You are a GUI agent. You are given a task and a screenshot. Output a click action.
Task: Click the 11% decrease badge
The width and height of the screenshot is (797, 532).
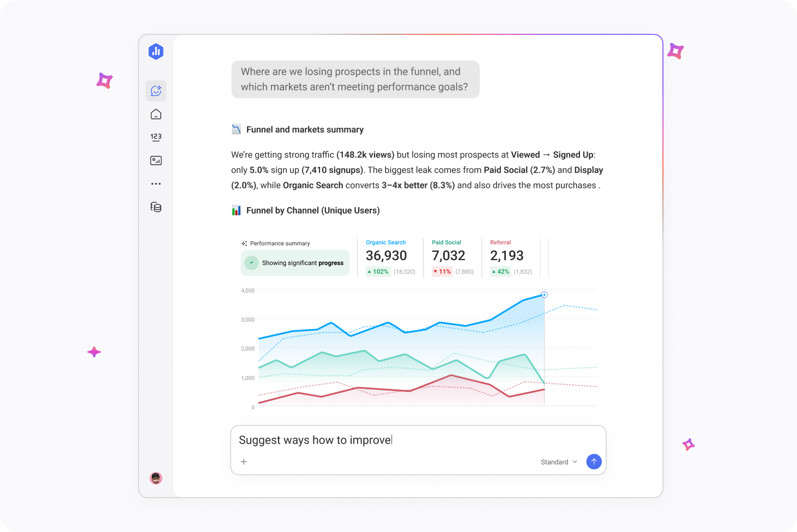tap(442, 271)
